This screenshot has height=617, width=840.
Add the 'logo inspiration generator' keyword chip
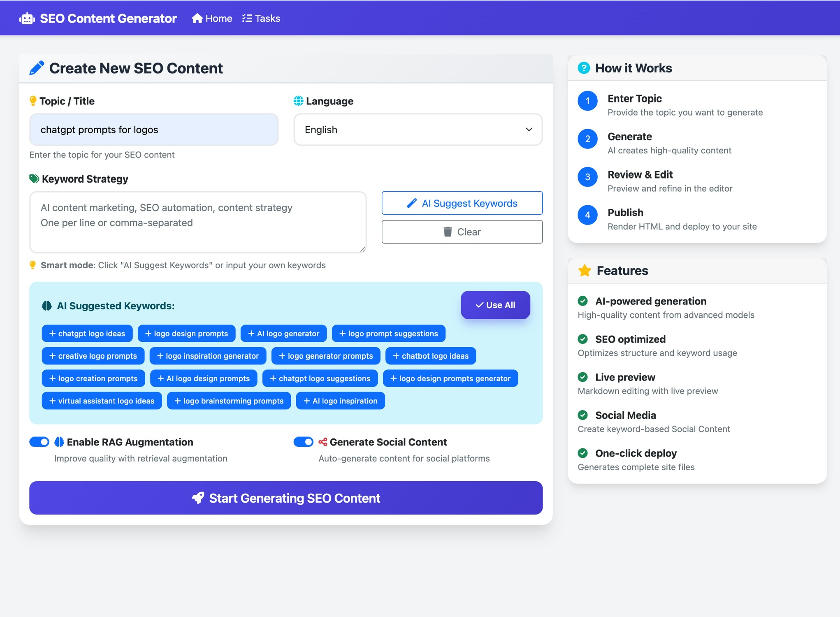coord(208,356)
